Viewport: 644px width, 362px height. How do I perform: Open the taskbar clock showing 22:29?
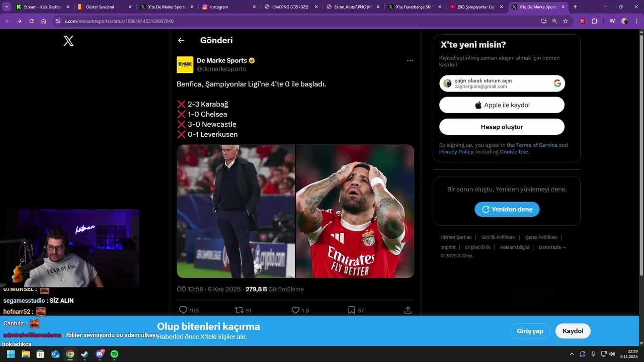coord(629,354)
